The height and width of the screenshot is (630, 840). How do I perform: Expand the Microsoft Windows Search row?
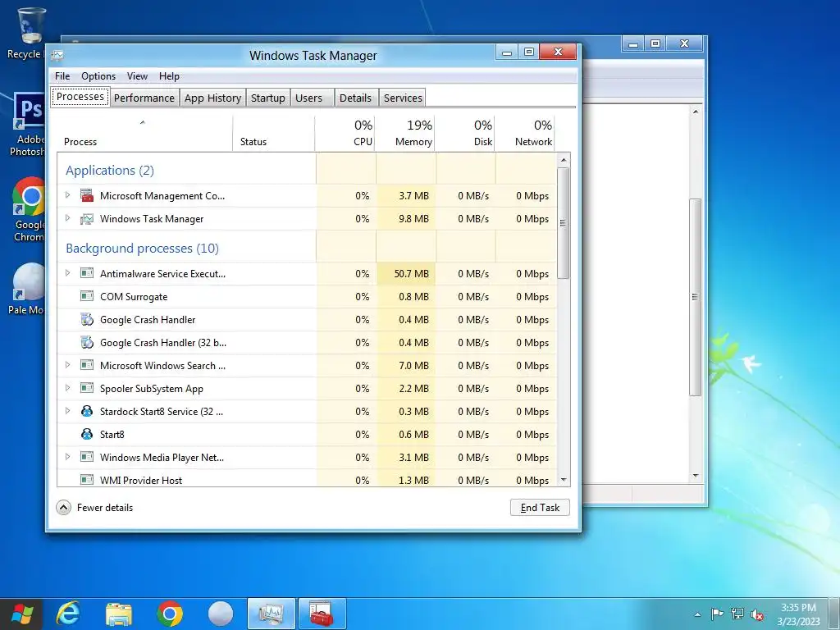pos(67,365)
